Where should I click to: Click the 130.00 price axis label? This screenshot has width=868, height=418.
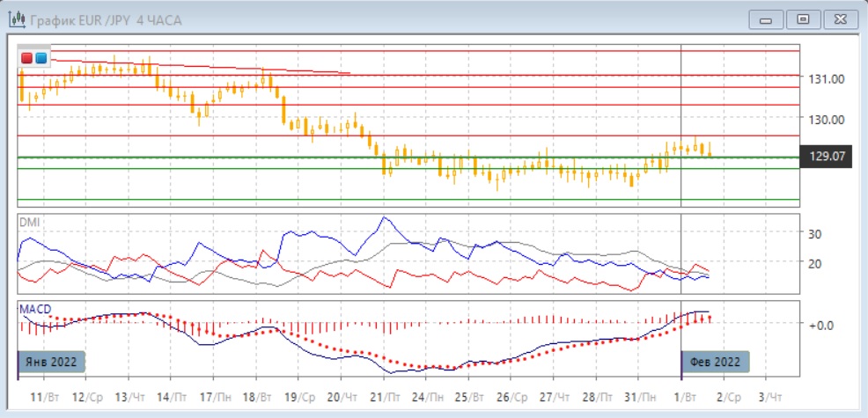[827, 120]
